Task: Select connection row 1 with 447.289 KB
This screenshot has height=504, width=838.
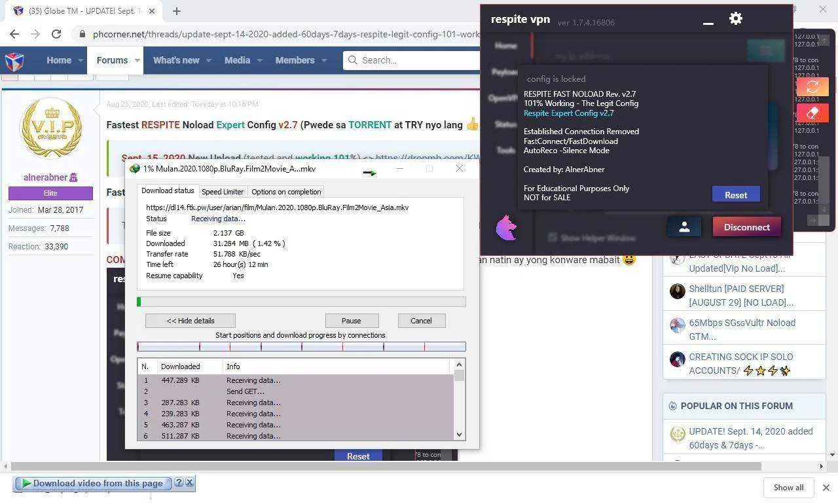Action: click(295, 380)
